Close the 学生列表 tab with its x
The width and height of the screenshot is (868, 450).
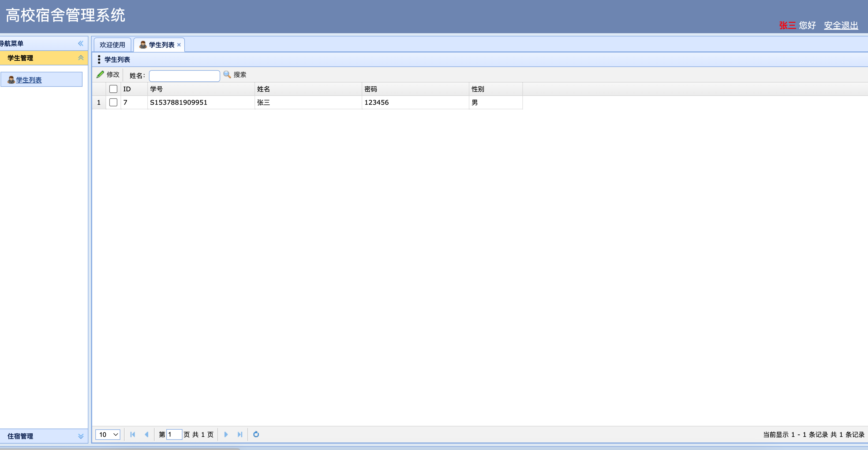[x=179, y=45]
